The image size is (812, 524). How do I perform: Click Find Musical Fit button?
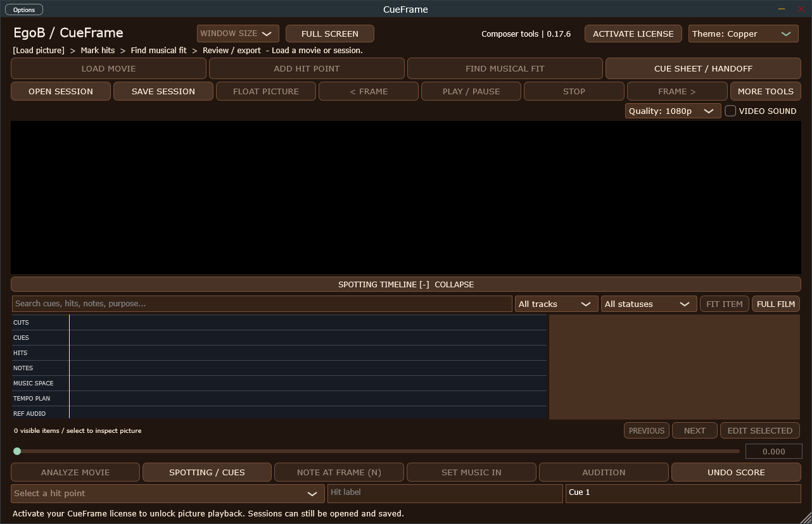coord(505,68)
